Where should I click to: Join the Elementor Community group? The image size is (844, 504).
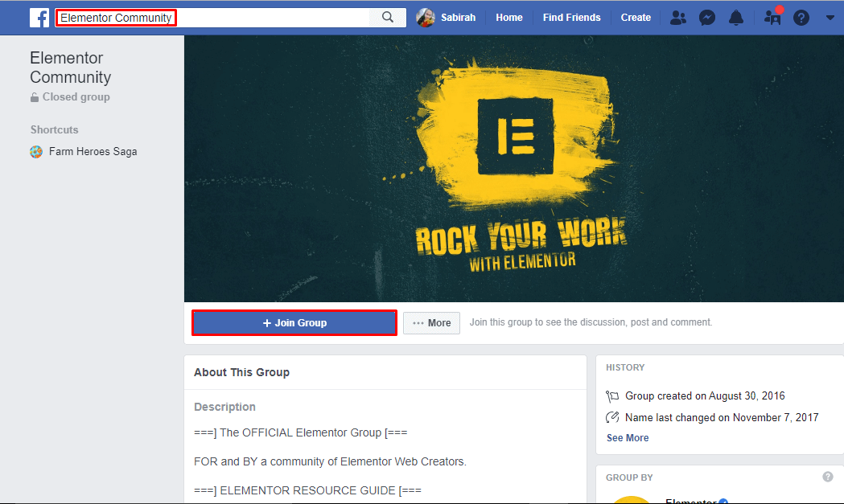(x=294, y=322)
